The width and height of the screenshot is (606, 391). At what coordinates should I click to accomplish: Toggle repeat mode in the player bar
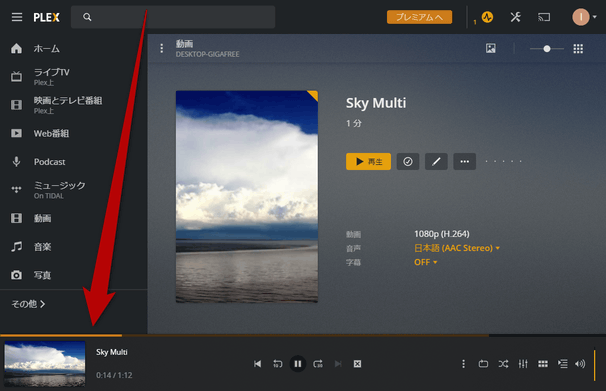[x=483, y=364]
